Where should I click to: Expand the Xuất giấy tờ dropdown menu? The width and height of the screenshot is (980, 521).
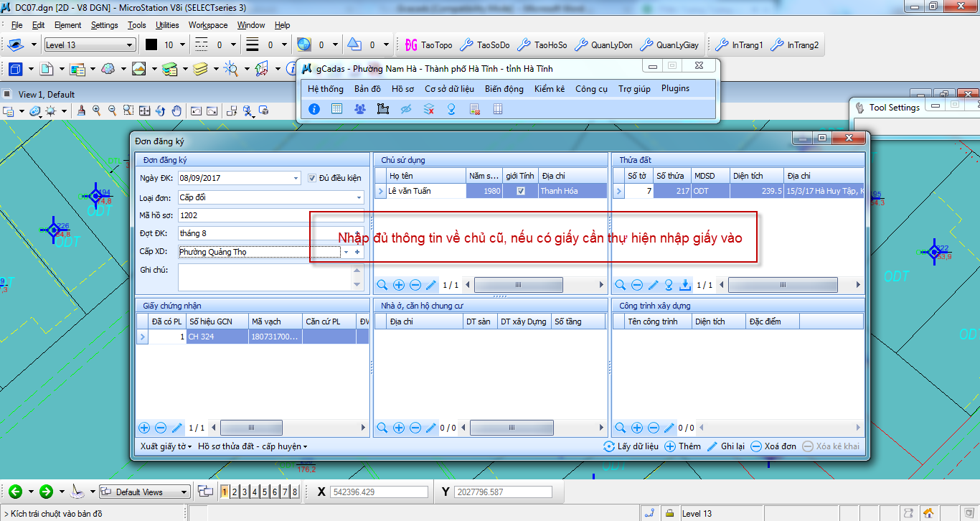[x=166, y=446]
